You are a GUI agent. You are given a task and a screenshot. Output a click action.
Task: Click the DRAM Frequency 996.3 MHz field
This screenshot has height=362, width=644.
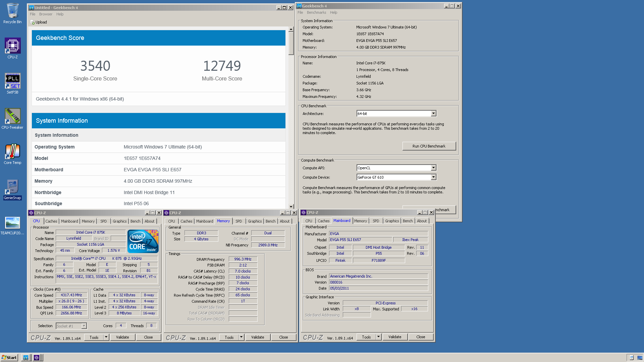[243, 259]
